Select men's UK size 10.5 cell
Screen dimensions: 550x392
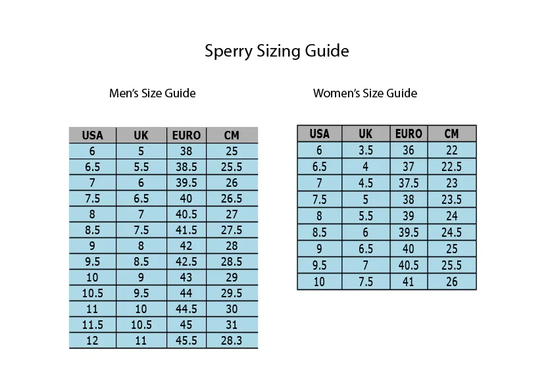[141, 325]
